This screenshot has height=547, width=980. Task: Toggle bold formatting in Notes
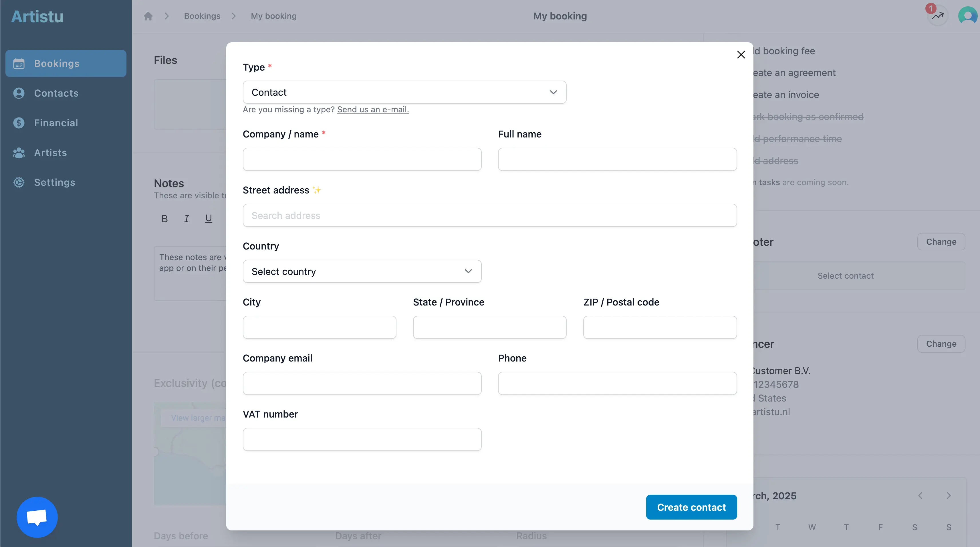[164, 219]
